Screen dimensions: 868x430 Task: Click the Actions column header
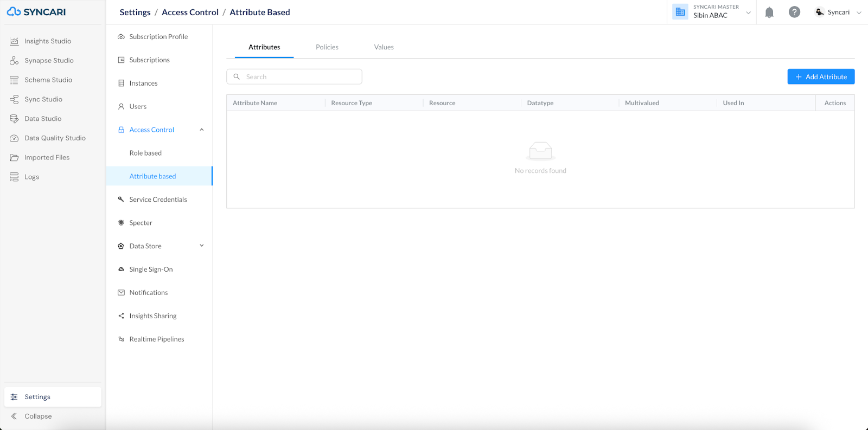tap(835, 103)
